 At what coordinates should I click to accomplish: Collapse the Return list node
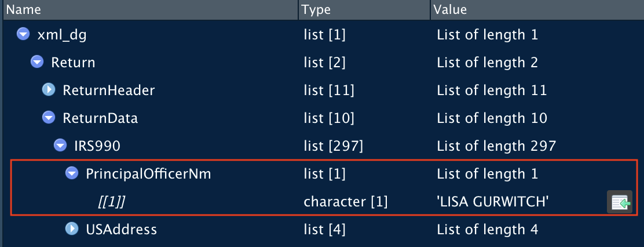click(x=38, y=63)
